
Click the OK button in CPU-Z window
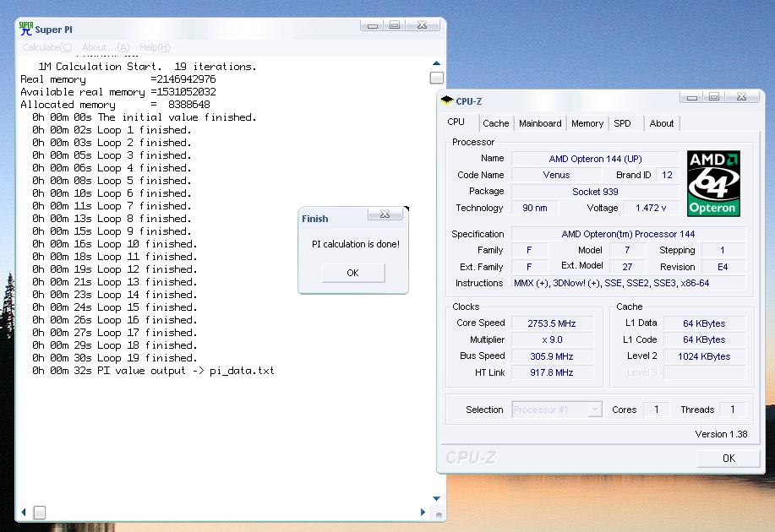(729, 458)
